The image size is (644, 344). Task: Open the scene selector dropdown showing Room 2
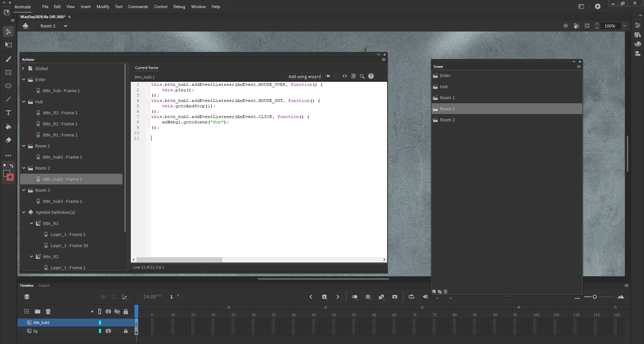click(x=65, y=26)
